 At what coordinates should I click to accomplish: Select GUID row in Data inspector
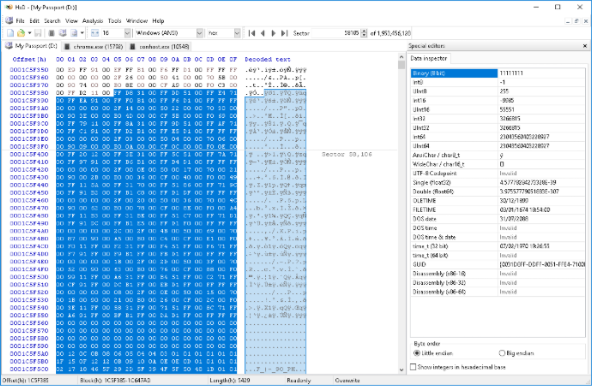498,264
